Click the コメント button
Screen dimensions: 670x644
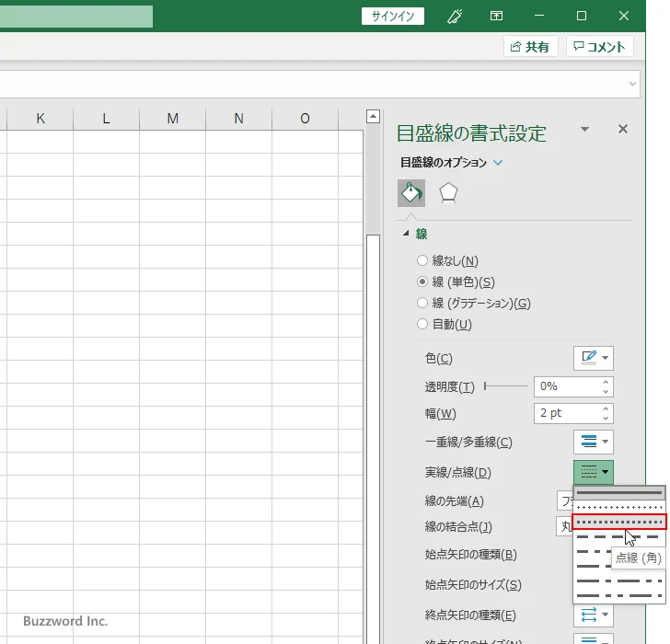point(599,47)
